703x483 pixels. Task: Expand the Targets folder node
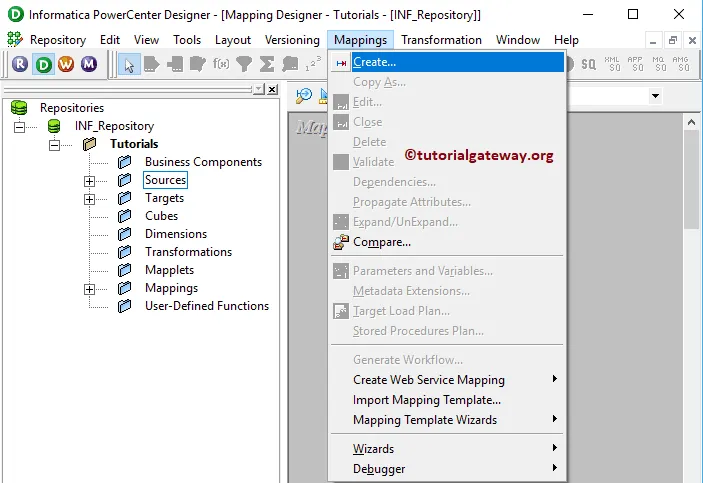89,199
